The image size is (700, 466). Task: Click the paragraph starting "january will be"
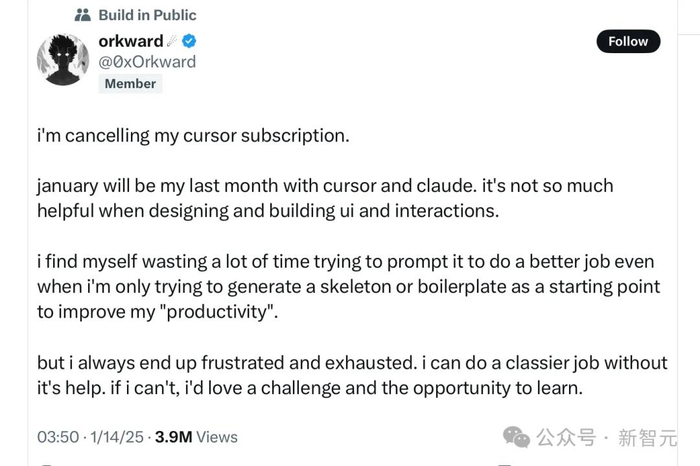click(x=325, y=198)
